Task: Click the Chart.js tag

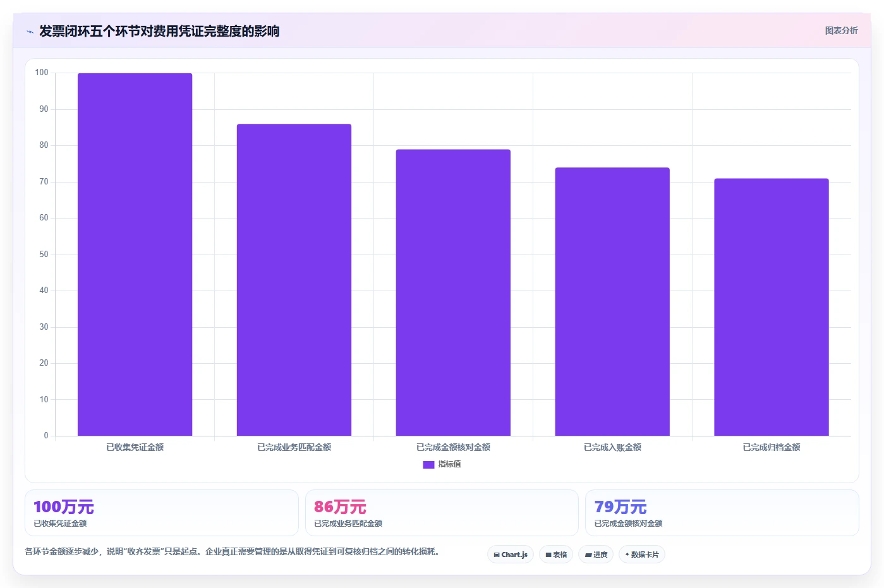Action: pyautogui.click(x=511, y=555)
